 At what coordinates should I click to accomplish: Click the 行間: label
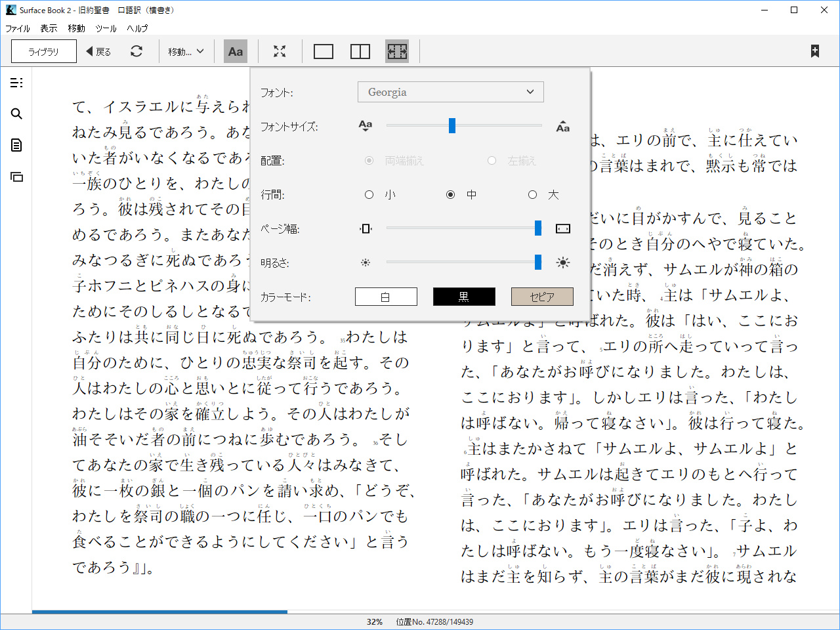(x=272, y=195)
